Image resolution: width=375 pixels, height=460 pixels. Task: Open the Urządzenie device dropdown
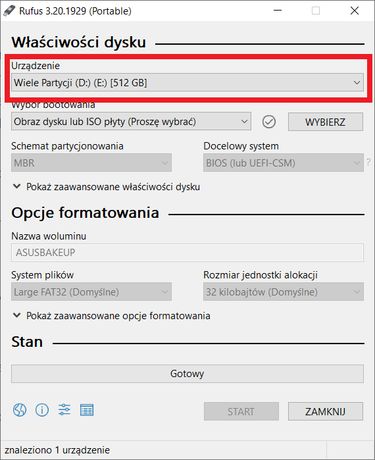[x=187, y=82]
